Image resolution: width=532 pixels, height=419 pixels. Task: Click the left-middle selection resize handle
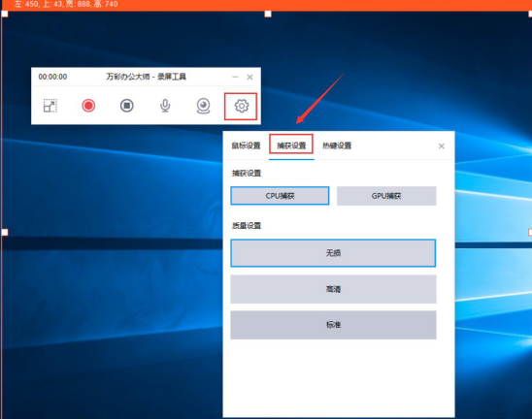(5, 232)
